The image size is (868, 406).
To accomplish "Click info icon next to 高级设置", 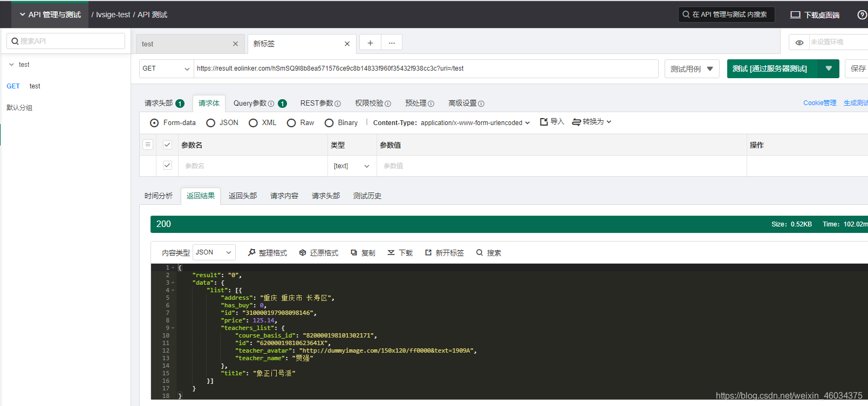I will click(x=481, y=104).
